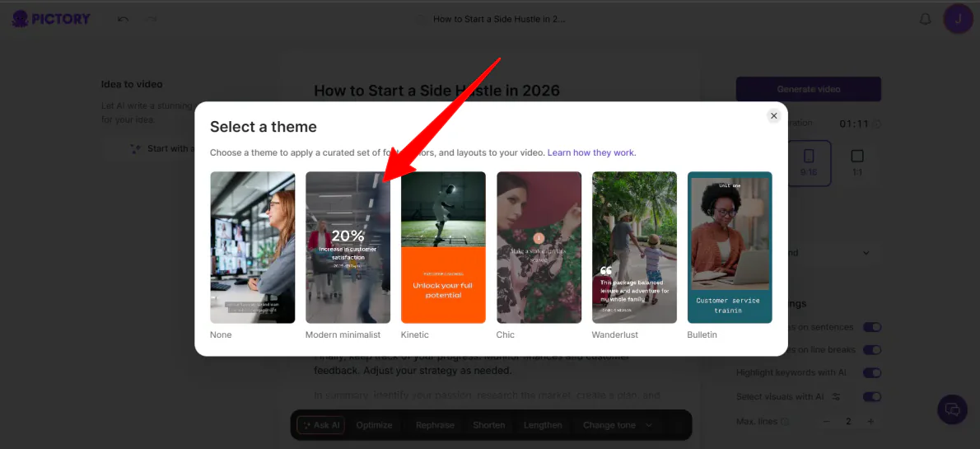The width and height of the screenshot is (980, 449).
Task: Click the redo arrow icon
Action: [152, 19]
